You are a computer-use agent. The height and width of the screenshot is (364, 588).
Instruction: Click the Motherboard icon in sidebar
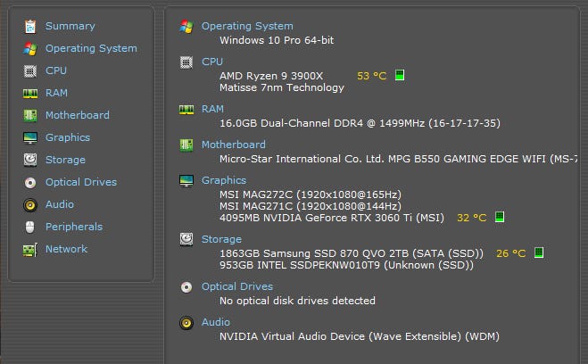[x=30, y=115]
